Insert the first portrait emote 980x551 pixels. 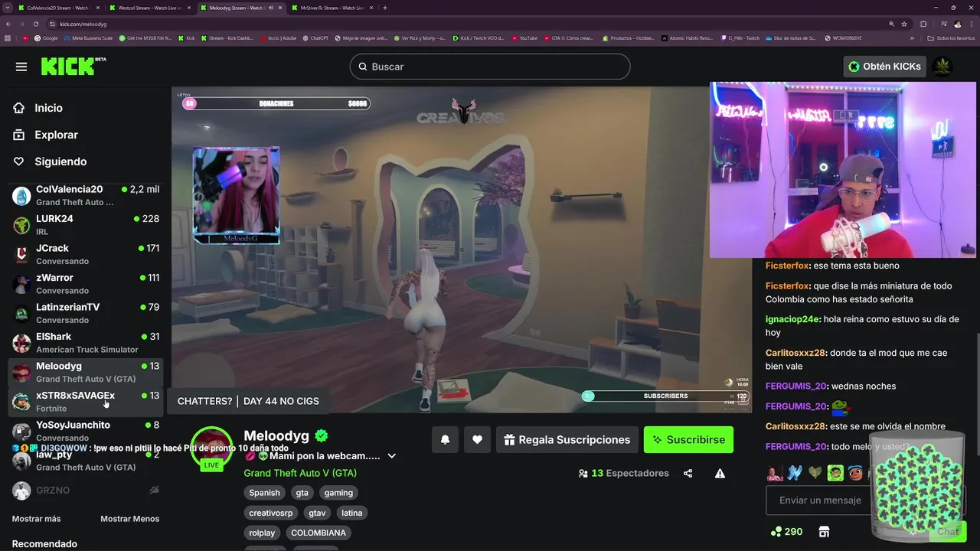tap(774, 473)
